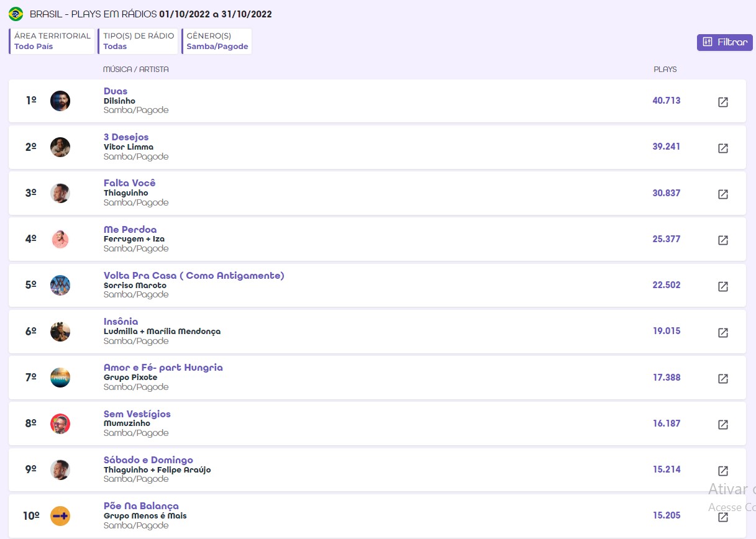Image resolution: width=756 pixels, height=539 pixels.
Task: Click artist name Thiaguinho + Felipe Araújo
Action: click(157, 470)
